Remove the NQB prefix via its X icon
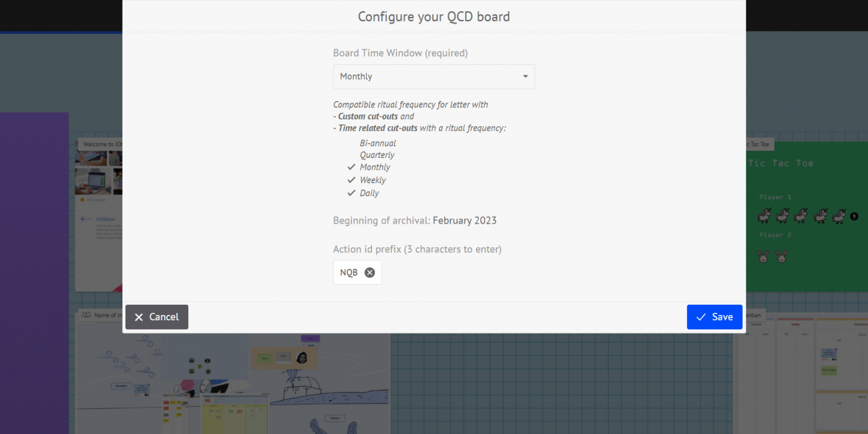Viewport: 868px width, 434px height. 371,272
